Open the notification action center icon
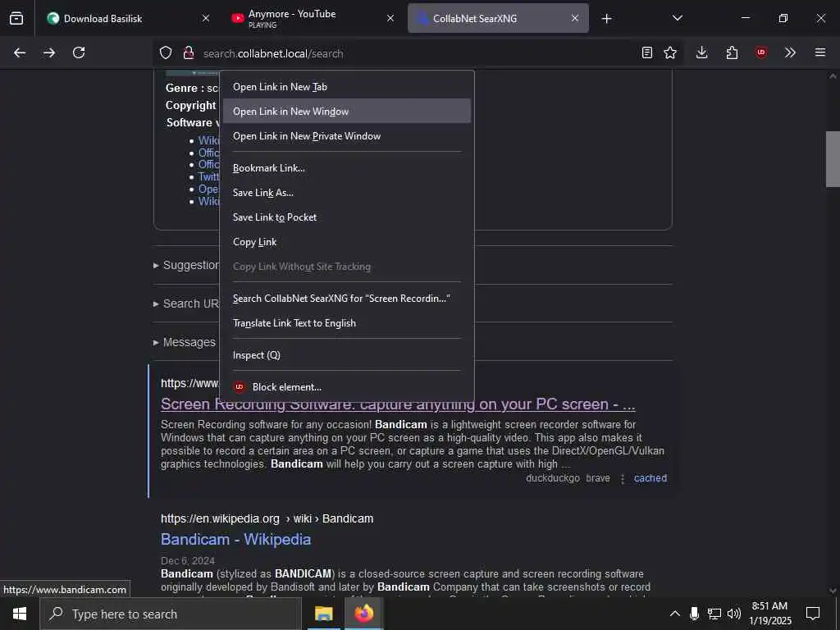Screen dimensions: 840x630 [813, 614]
